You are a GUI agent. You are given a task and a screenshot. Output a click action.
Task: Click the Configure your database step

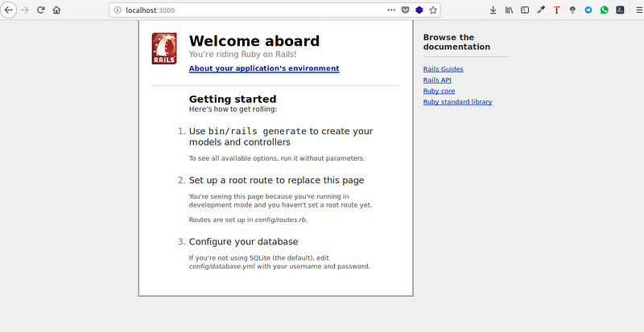(244, 242)
